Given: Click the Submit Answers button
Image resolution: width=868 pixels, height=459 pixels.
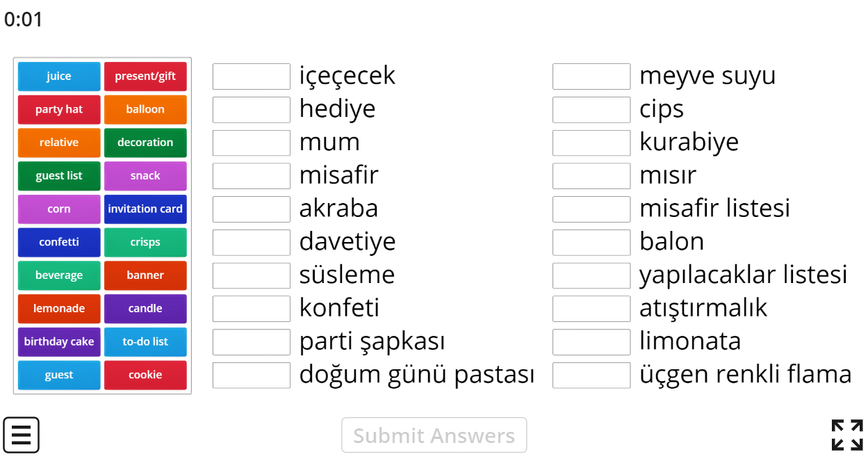Looking at the screenshot, I should click(434, 435).
